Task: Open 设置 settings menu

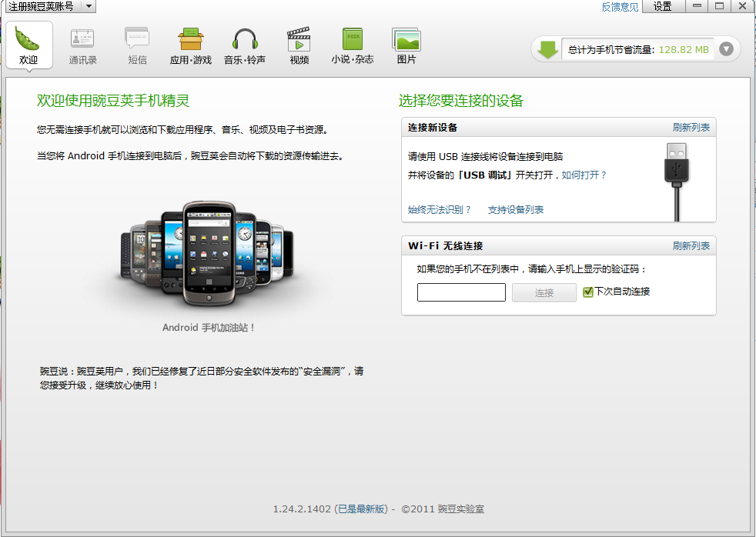Action: [x=663, y=6]
